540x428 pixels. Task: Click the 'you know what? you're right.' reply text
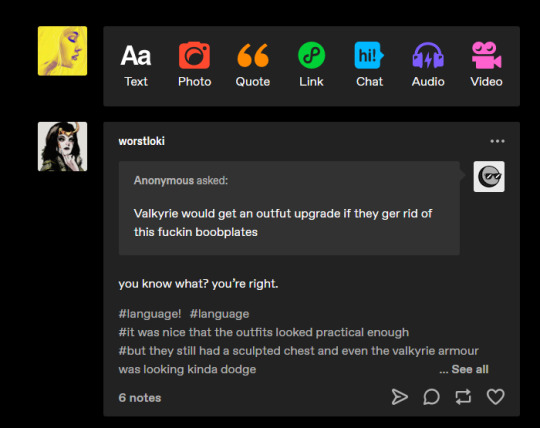tap(198, 284)
